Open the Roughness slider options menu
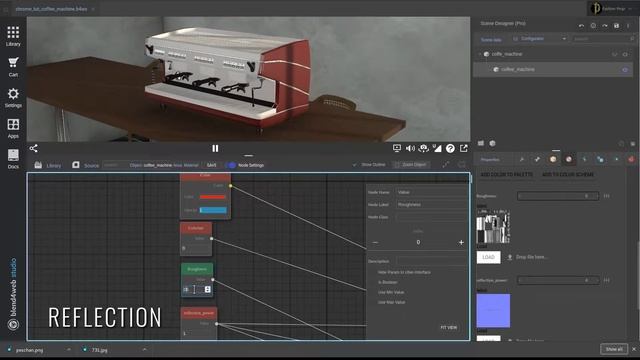This screenshot has width=640, height=360. click(607, 196)
